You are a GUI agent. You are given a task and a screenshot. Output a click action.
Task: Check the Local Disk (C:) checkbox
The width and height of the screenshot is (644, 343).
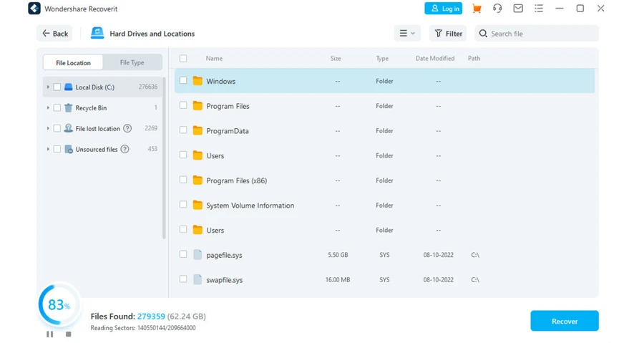[x=57, y=87]
